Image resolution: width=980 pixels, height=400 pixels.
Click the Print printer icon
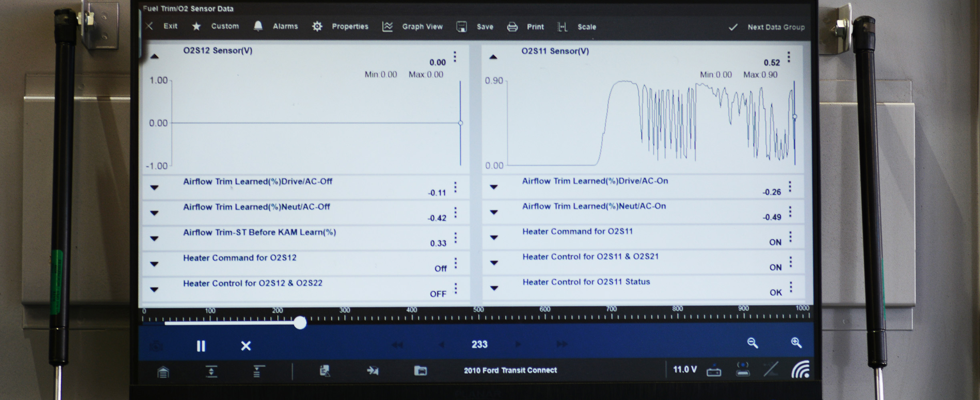point(512,27)
